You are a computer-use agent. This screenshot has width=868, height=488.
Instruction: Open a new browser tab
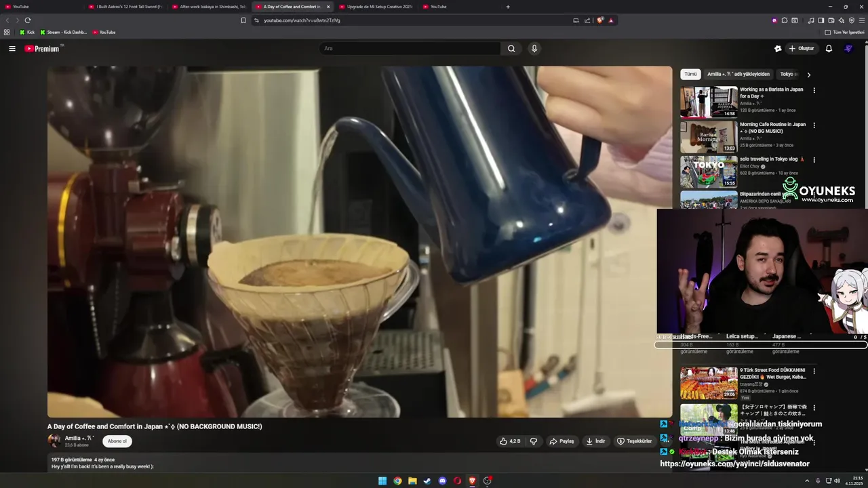pyautogui.click(x=508, y=7)
